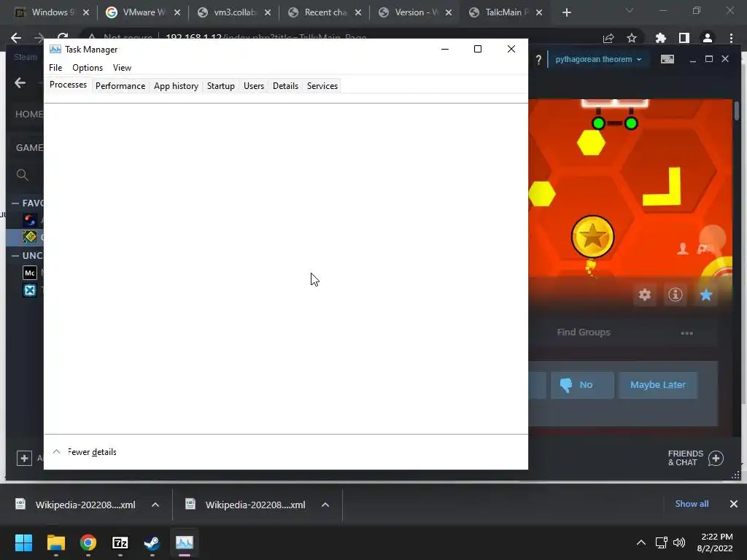The image size is (747, 560).
Task: Click the Steam back arrow
Action: click(x=20, y=83)
